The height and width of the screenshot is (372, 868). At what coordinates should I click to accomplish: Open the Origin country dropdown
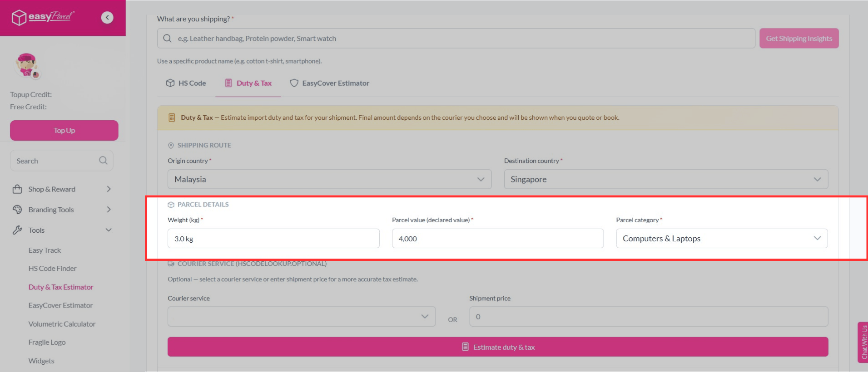(329, 179)
